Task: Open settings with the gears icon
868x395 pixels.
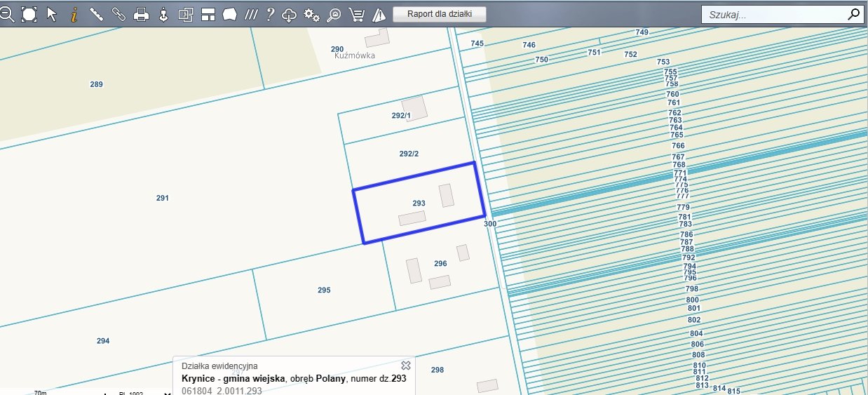Action: (312, 14)
